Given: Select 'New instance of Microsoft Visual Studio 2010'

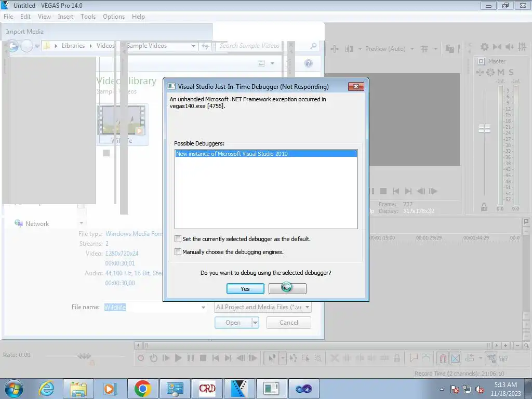Looking at the screenshot, I should (266, 154).
